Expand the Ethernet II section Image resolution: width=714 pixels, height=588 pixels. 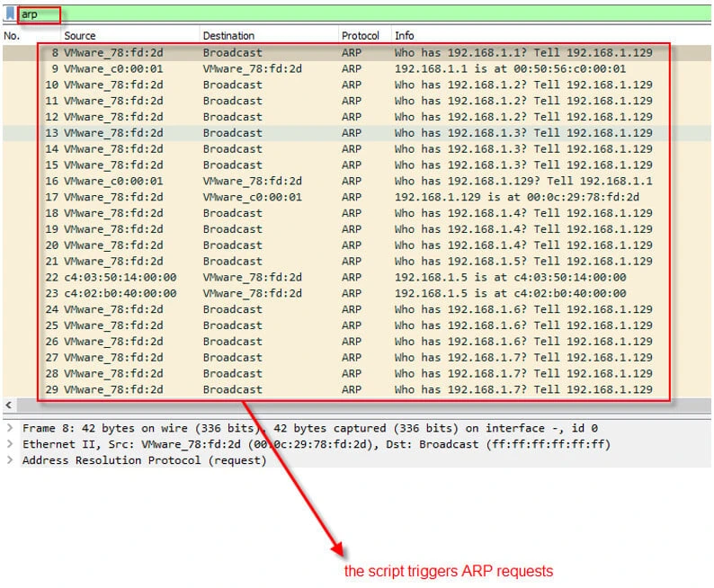click(10, 444)
